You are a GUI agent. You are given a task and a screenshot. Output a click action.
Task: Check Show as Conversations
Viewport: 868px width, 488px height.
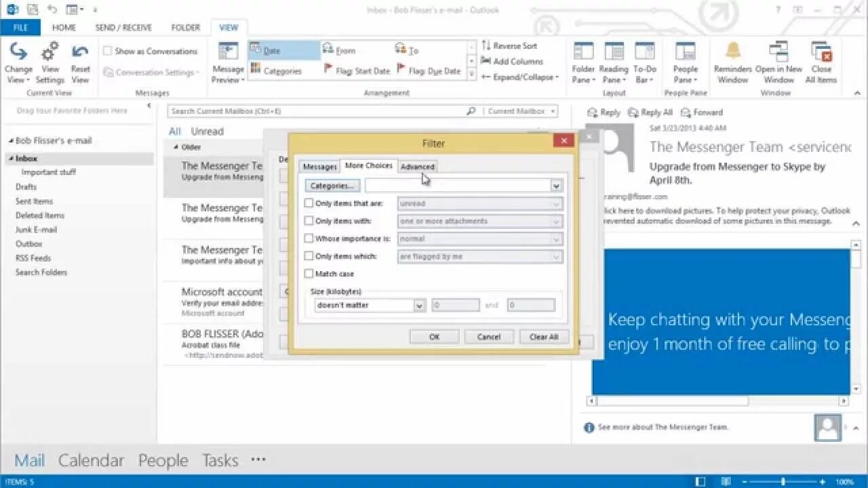point(107,51)
